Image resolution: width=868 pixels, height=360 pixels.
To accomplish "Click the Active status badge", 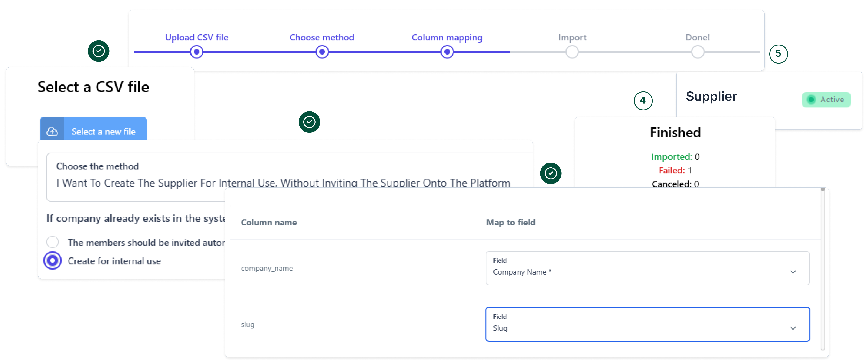I will (826, 100).
